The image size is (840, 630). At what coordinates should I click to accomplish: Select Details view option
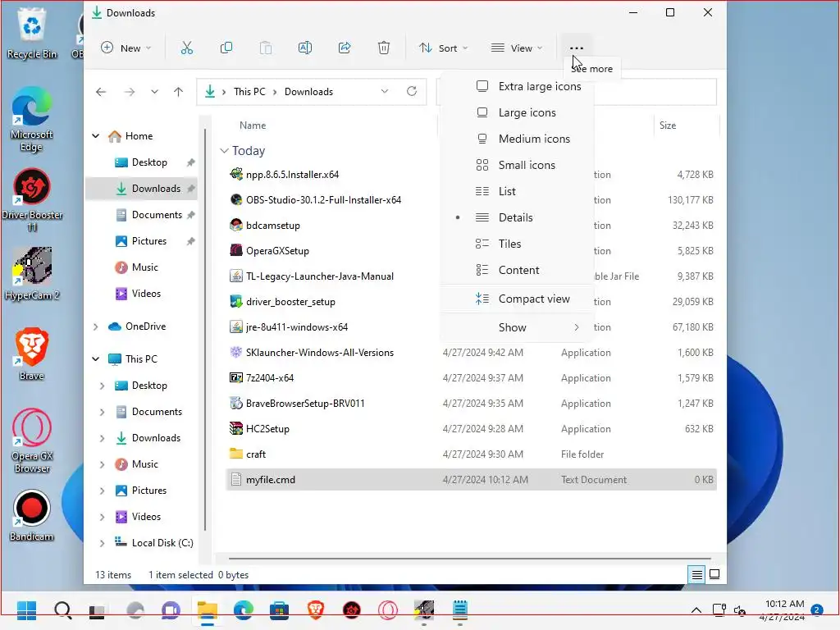[517, 217]
